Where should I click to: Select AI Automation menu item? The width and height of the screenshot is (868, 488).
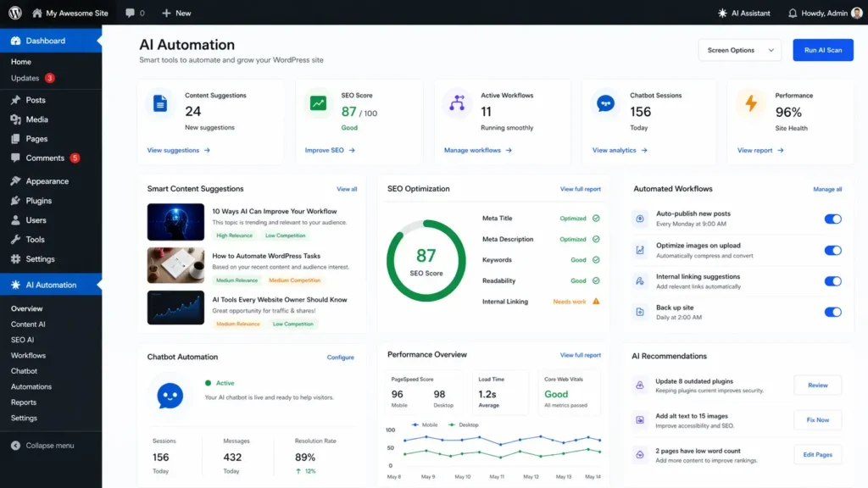tap(51, 285)
